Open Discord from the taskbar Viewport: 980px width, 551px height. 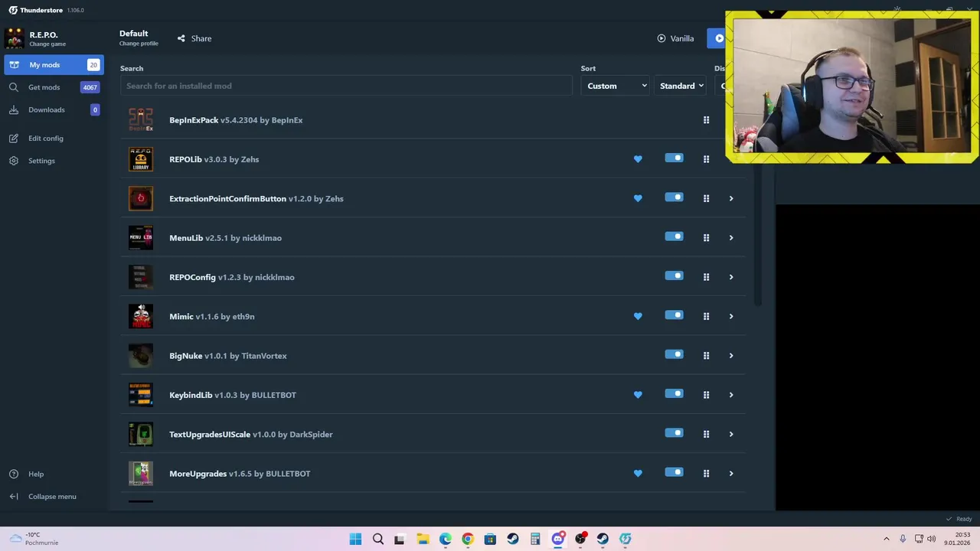[x=558, y=539]
